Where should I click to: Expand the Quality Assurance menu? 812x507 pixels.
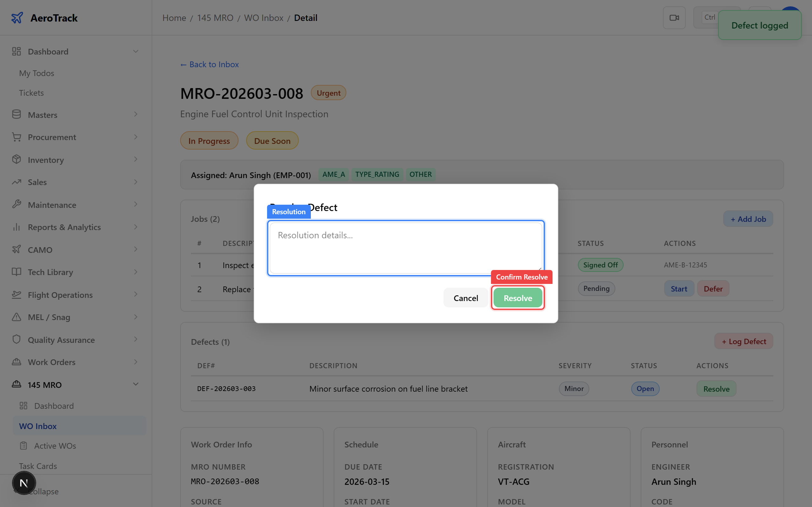[x=135, y=339]
